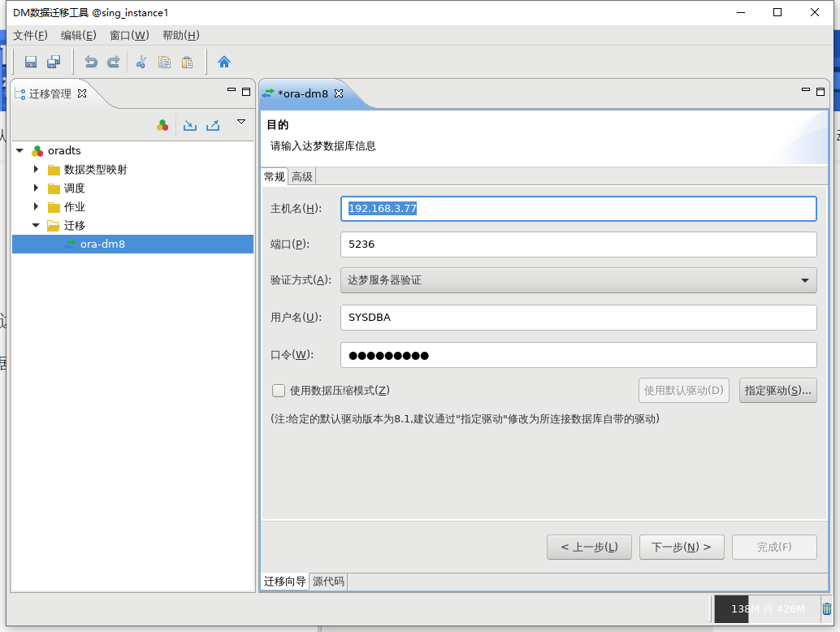Image resolution: width=840 pixels, height=632 pixels.
Task: Click the Undo toolbar icon
Action: pos(91,62)
